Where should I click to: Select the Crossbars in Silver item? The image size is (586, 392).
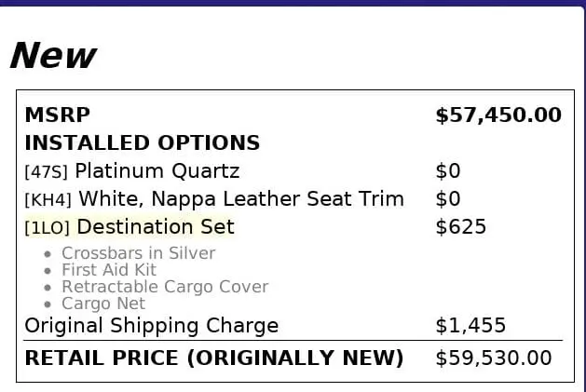click(x=138, y=253)
